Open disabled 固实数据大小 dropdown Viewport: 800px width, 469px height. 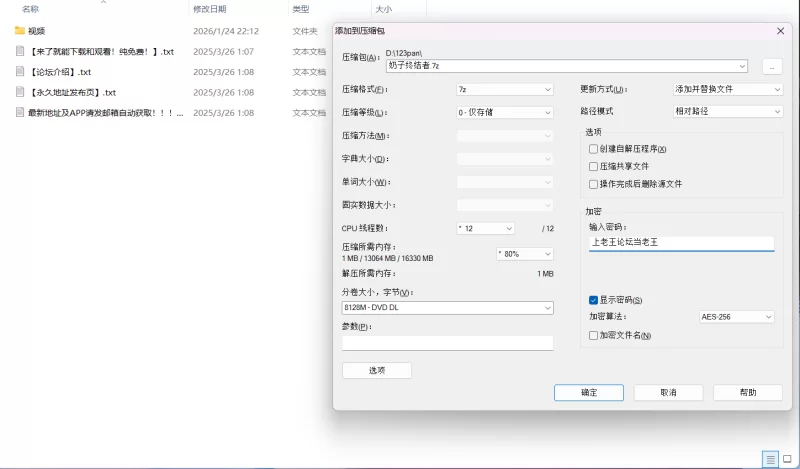pyautogui.click(x=505, y=205)
